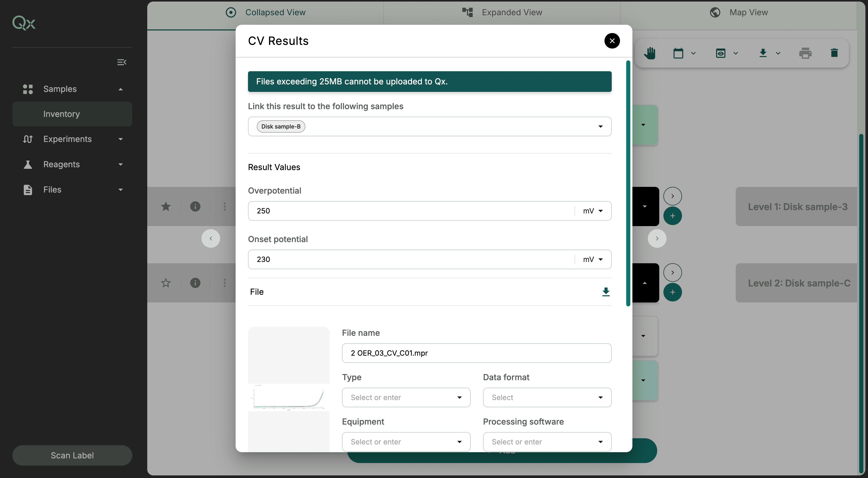Open Overpotential mV unit dropdown

[593, 211]
